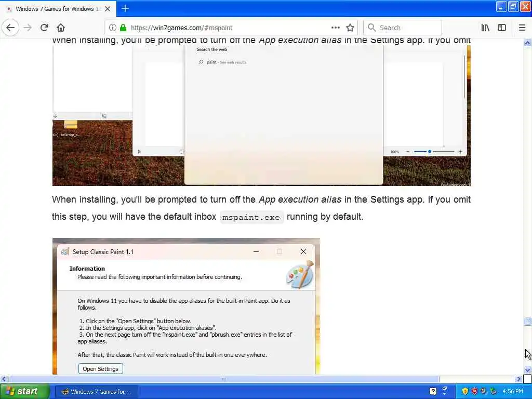532x399 pixels.
Task: Click the Setup Classic Paint title bar icon
Action: pyautogui.click(x=65, y=252)
